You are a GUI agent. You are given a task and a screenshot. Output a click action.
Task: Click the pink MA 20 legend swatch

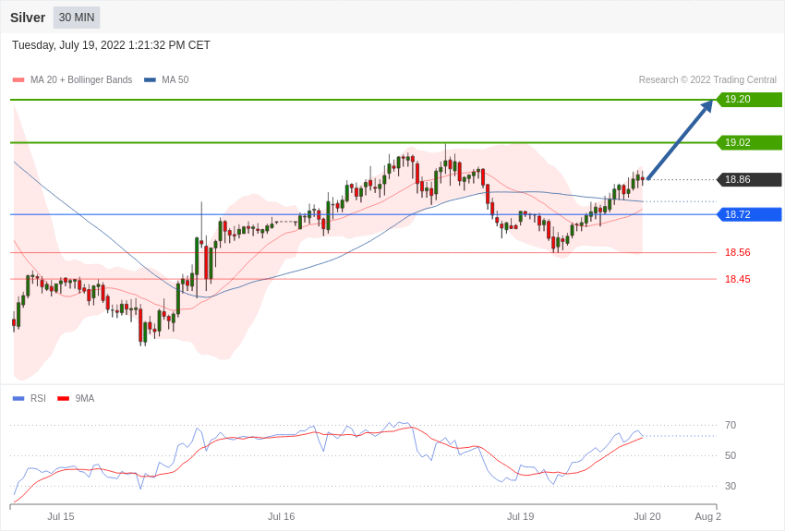(x=18, y=79)
